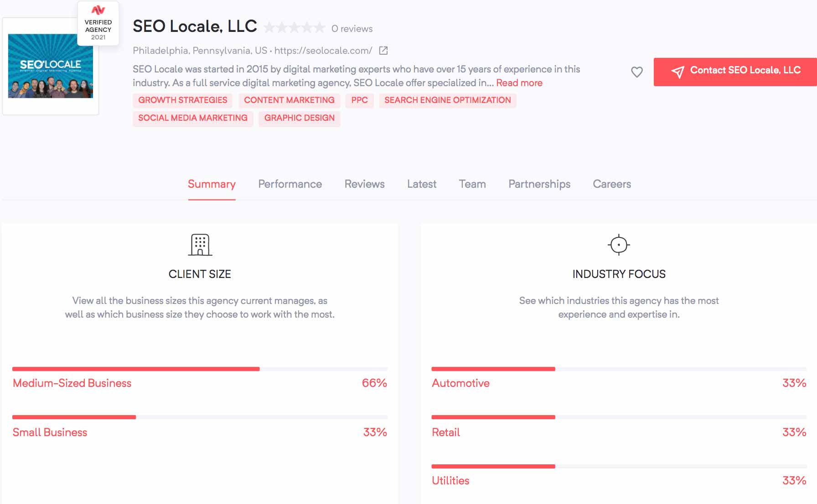Click the Verified Agency 2021 badge
Screen dimensions: 817x504
(98, 23)
